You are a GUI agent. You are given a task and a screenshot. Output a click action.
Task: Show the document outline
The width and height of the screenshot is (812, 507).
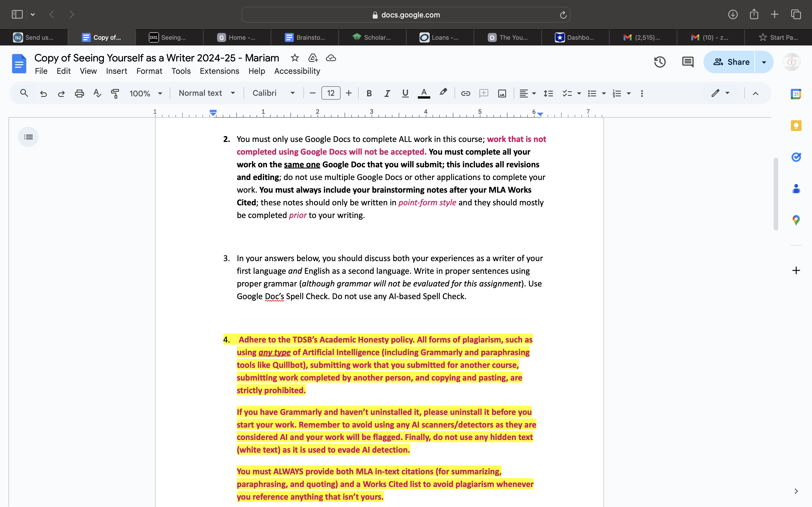click(28, 137)
